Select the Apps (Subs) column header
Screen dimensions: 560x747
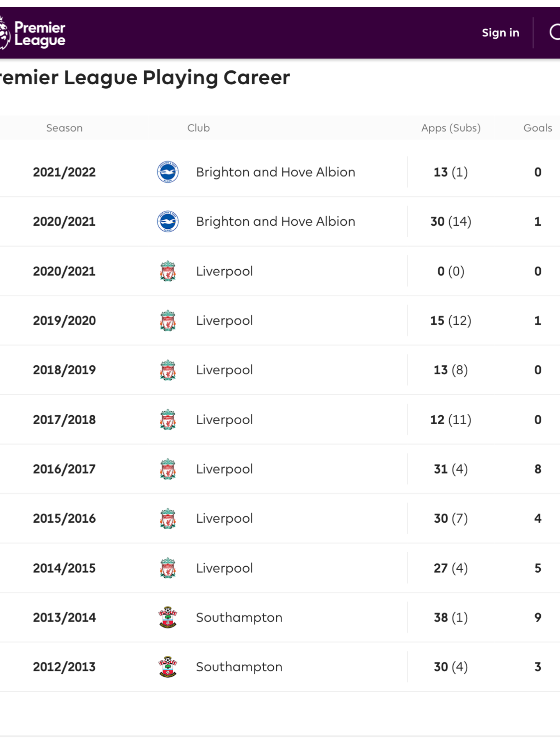451,128
